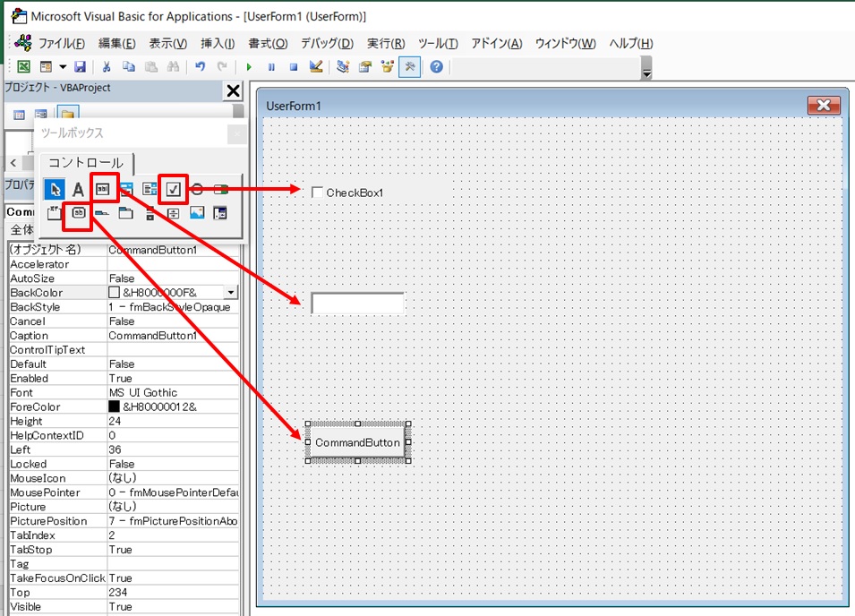Click the Copy icon in the toolbar
The width and height of the screenshot is (855, 616).
pos(129,66)
